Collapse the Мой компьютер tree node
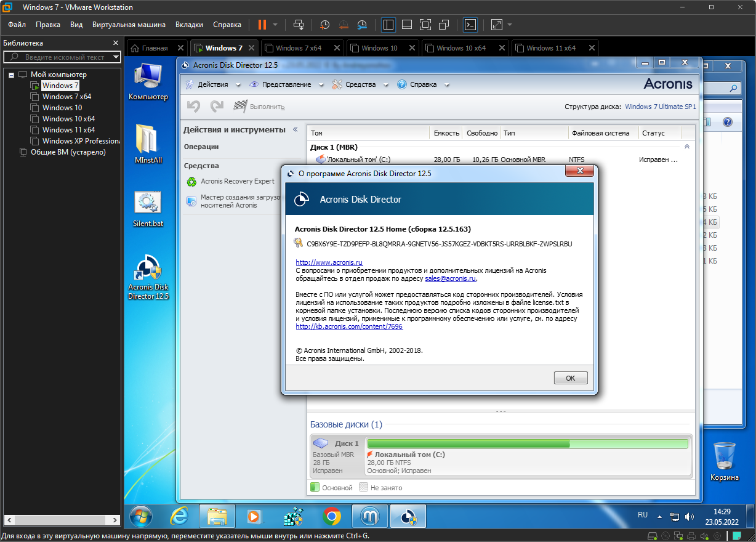The height and width of the screenshot is (542, 756). pos(12,75)
